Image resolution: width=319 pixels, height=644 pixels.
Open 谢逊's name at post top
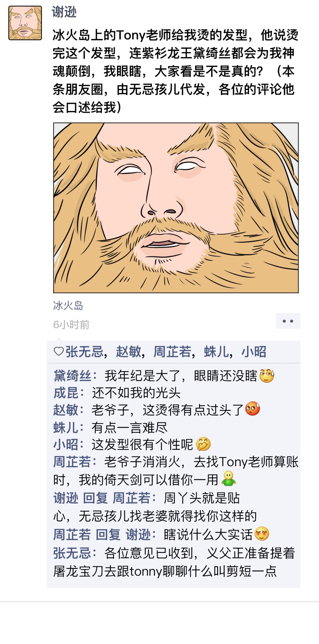64,12
